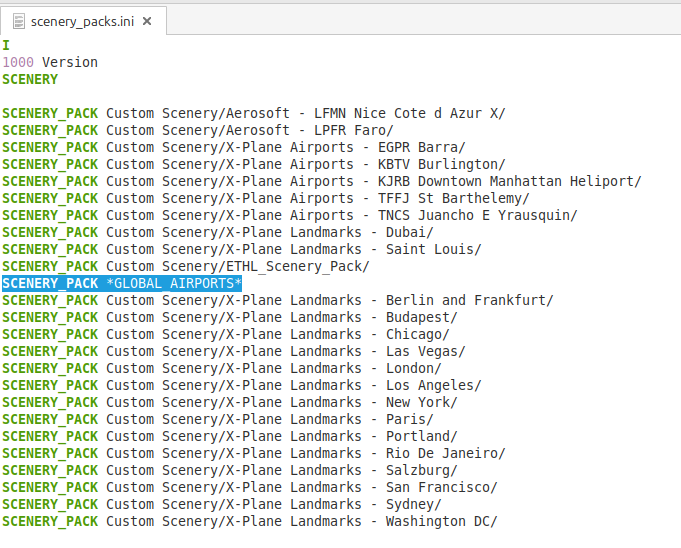
Task: Click the file icon on the scenery_packs.ini tab
Action: [x=17, y=21]
